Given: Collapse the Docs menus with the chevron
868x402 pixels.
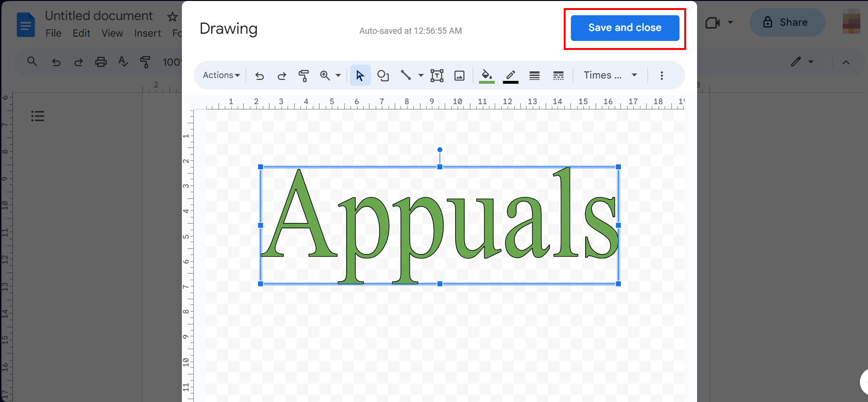Looking at the screenshot, I should (x=846, y=62).
